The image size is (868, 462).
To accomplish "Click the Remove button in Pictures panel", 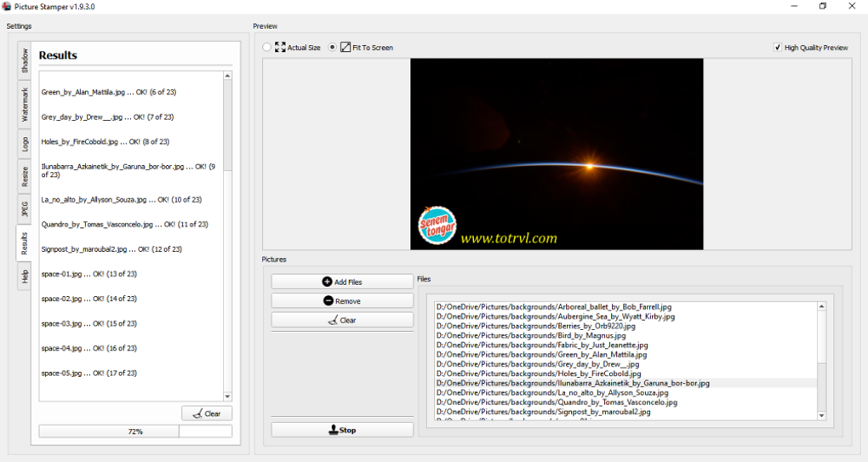I will point(342,301).
